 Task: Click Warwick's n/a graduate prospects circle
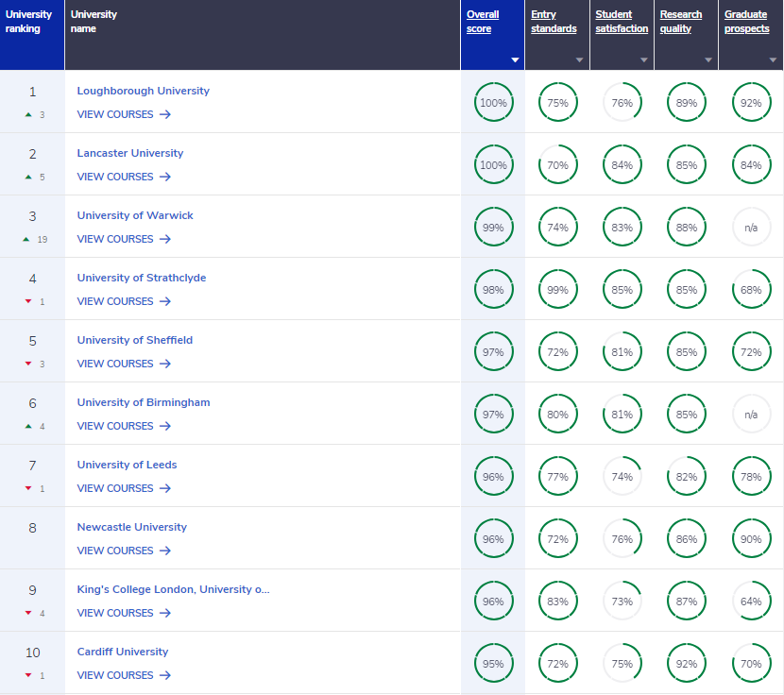(x=751, y=228)
